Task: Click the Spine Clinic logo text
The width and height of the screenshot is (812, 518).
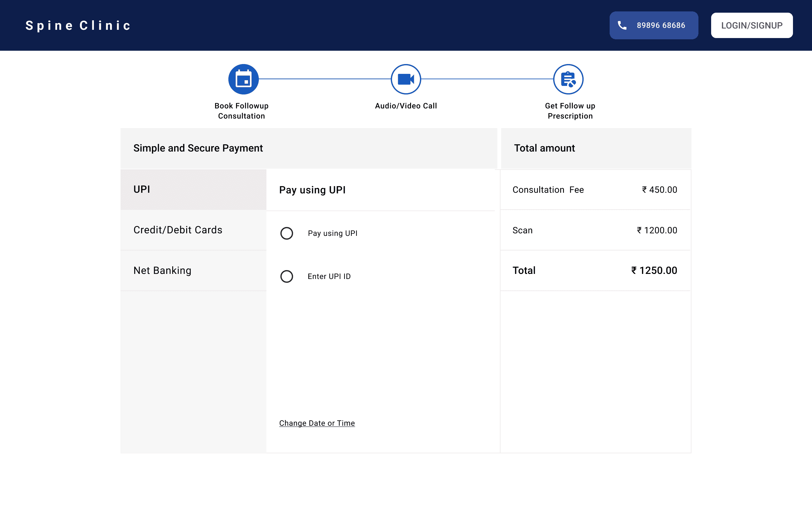Action: tap(78, 26)
